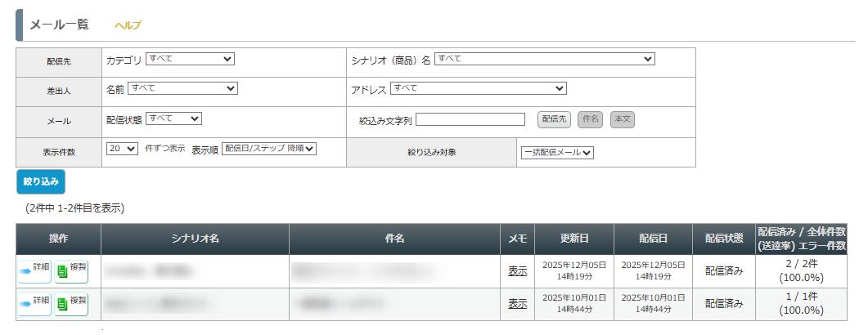The height and width of the screenshot is (335, 868).
Task: Show memo for the October 1 mail
Action: pos(517,304)
